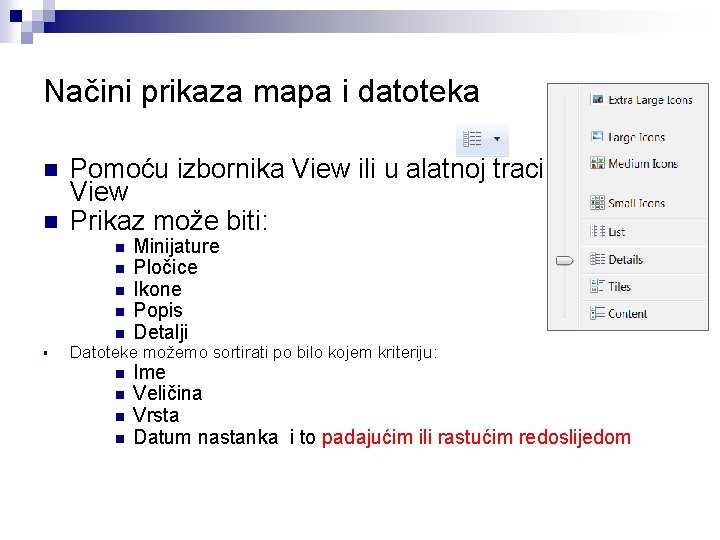Screen dimensions: 720x540
Task: Select List label in view menu
Action: 616,232
